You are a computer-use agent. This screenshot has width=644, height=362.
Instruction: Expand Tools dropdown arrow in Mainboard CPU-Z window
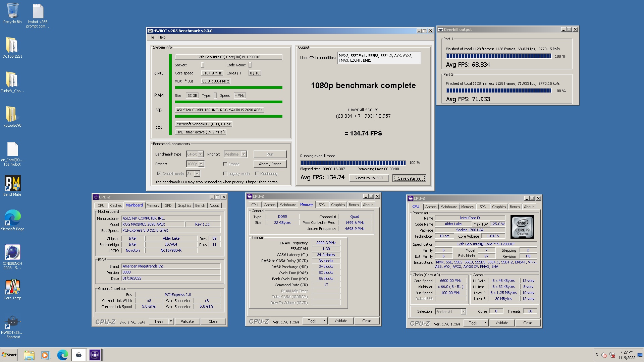click(171, 321)
